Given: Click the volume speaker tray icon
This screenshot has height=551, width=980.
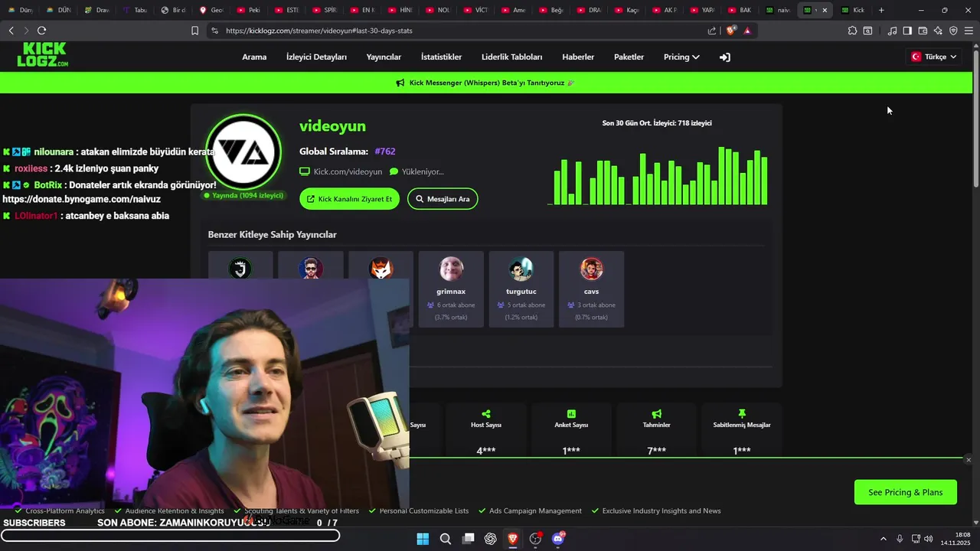Looking at the screenshot, I should (x=928, y=539).
